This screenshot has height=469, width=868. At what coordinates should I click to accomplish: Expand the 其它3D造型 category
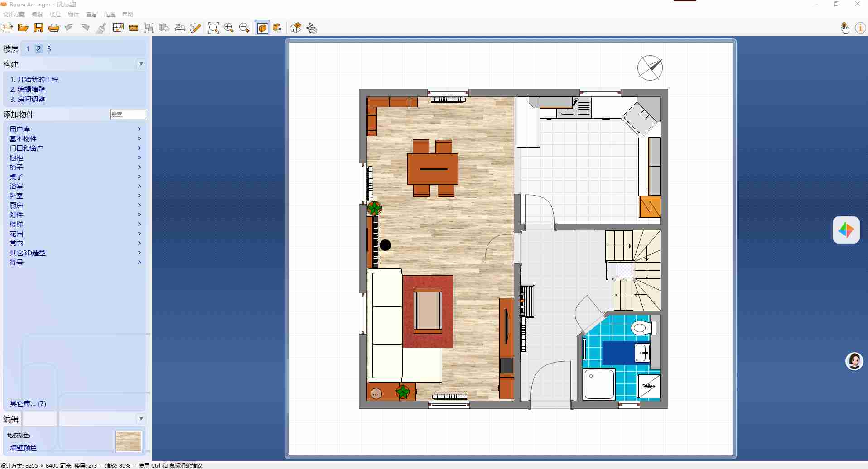[75, 253]
